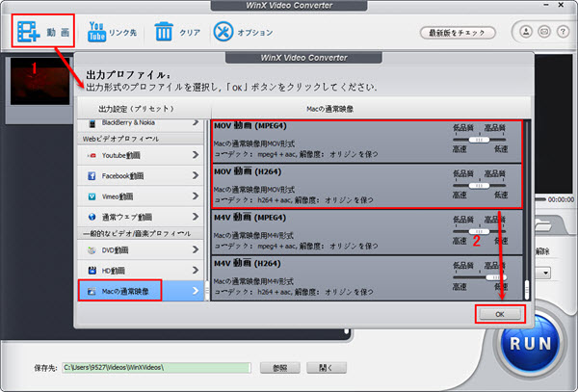Click the add video (動画) icon
The height and width of the screenshot is (392, 578).
point(29,32)
